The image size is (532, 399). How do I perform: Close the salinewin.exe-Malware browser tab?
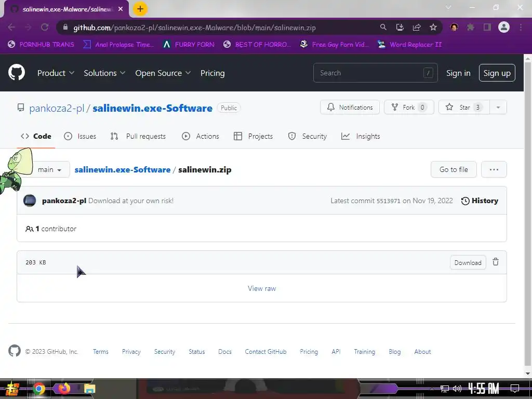coord(121,9)
